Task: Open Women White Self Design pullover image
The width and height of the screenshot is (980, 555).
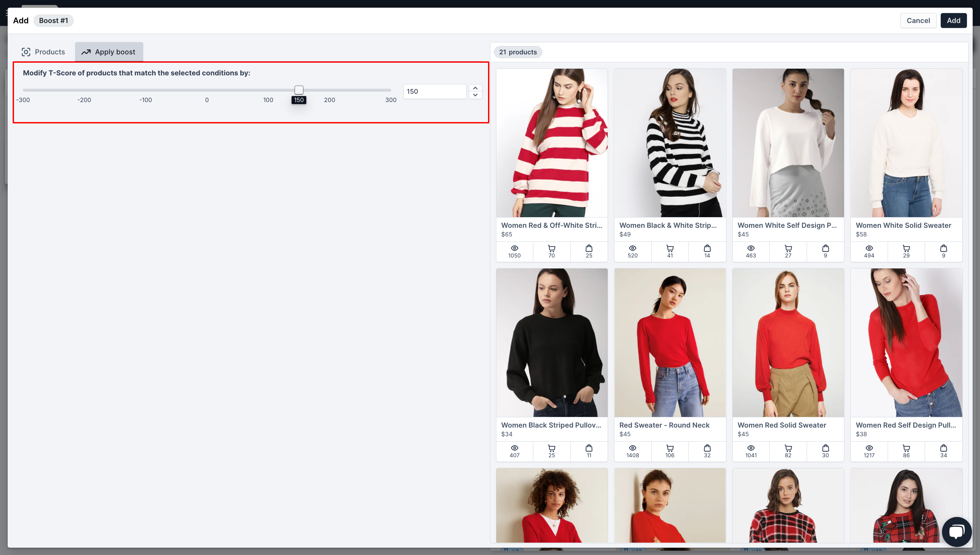Action: pyautogui.click(x=788, y=143)
